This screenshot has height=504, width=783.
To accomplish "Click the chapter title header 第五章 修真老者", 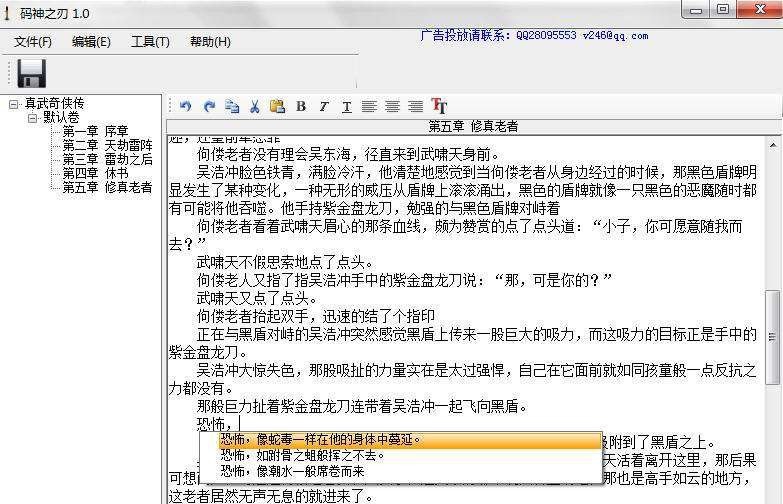I will point(473,126).
